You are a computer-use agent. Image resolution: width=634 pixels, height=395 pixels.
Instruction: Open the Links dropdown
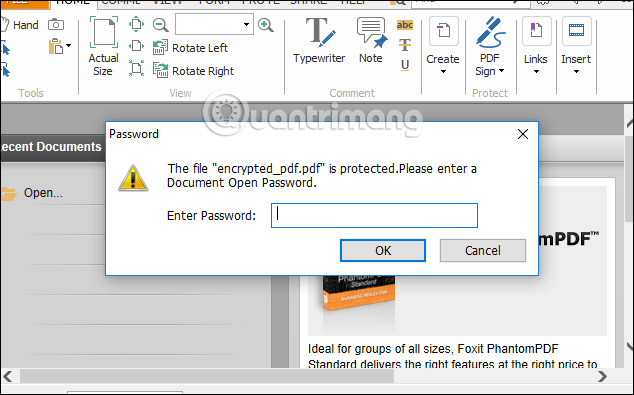click(536, 47)
